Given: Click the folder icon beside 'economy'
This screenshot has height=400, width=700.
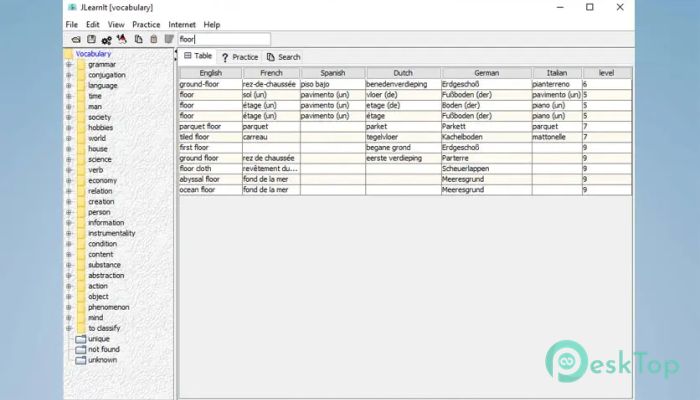Looking at the screenshot, I should pyautogui.click(x=81, y=181).
